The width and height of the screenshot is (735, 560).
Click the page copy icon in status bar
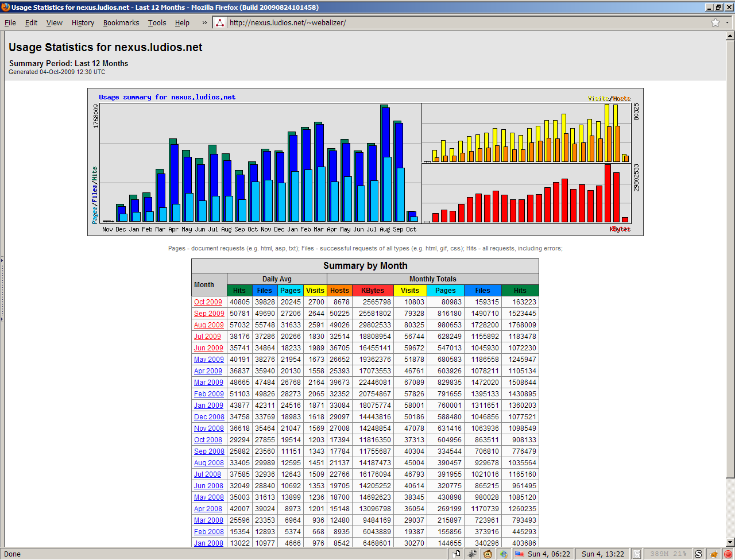[x=456, y=554]
